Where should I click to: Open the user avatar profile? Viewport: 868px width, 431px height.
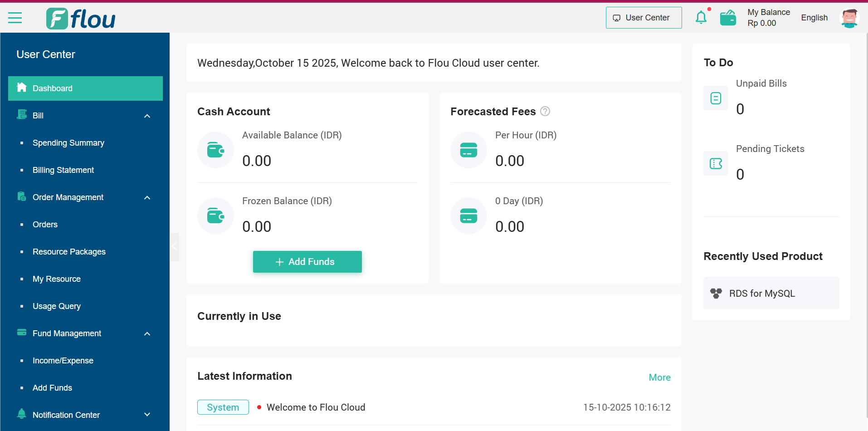(849, 18)
